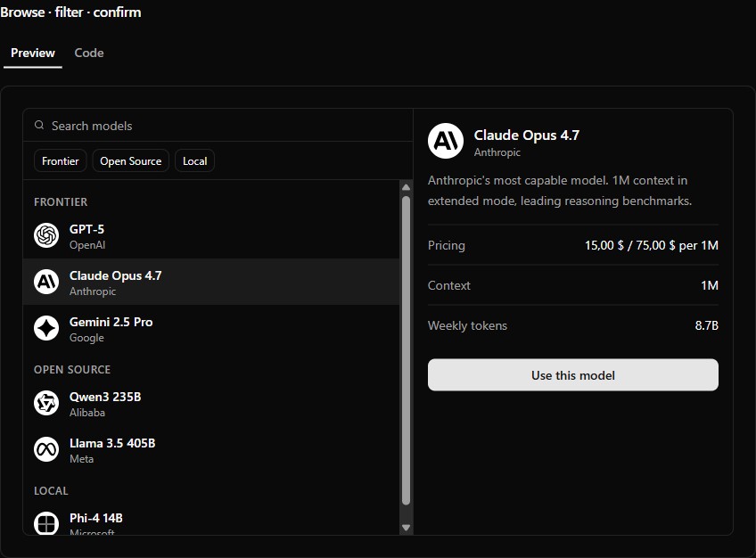Select the Qwen3 235B model row
This screenshot has width=756, height=558.
[211, 403]
